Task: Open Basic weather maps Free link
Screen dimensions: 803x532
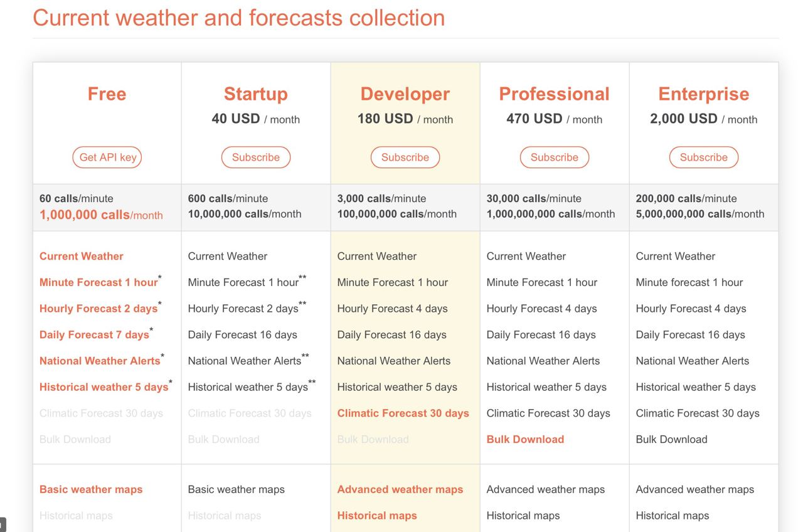Action: click(x=91, y=489)
